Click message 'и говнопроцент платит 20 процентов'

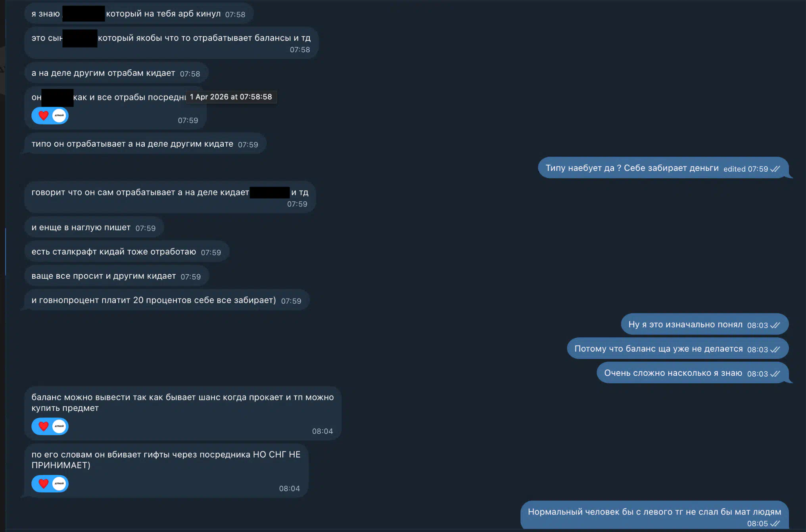(x=167, y=300)
